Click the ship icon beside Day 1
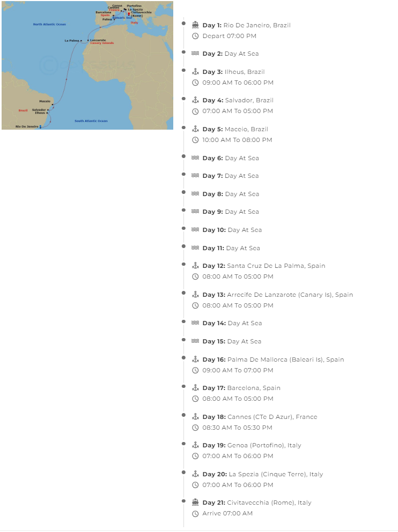The image size is (398, 532). pyautogui.click(x=195, y=25)
